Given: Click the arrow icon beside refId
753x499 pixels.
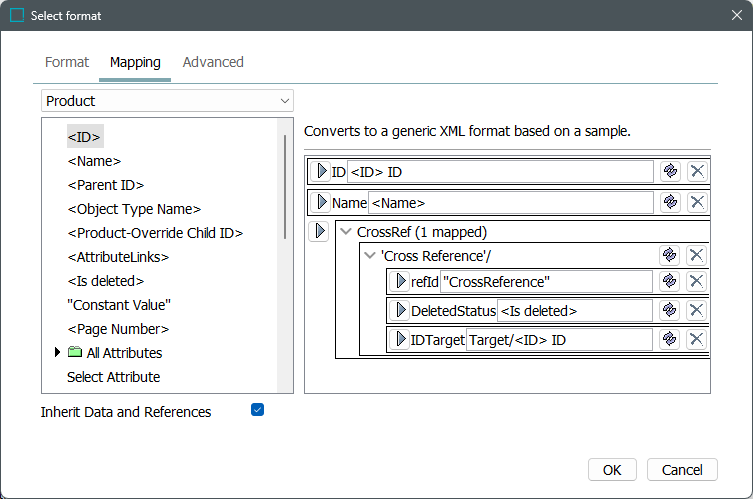Looking at the screenshot, I should [401, 282].
